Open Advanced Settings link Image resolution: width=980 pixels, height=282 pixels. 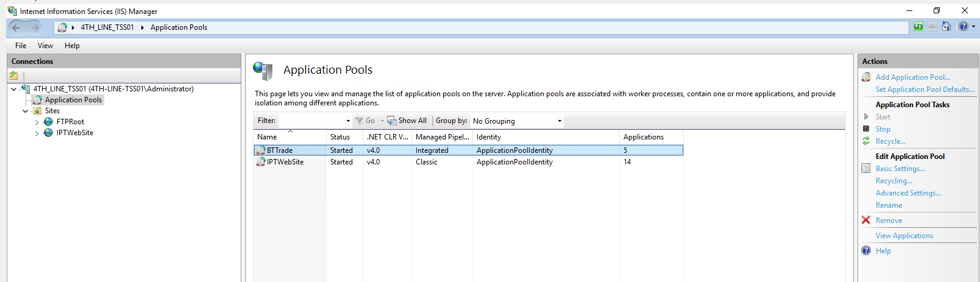tap(908, 193)
